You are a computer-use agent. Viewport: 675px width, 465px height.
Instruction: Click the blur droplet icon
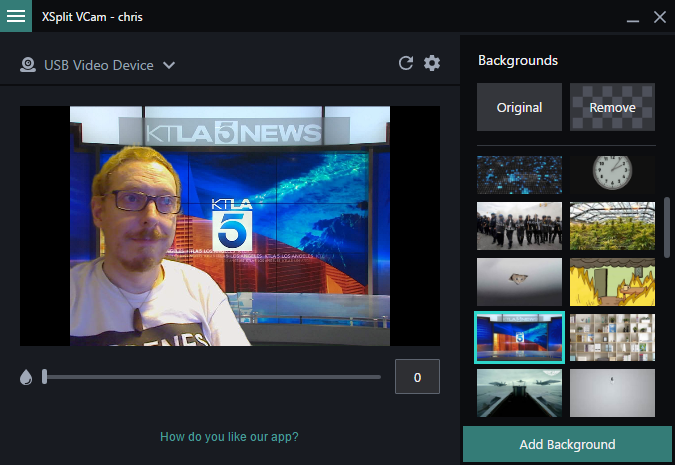[26, 377]
